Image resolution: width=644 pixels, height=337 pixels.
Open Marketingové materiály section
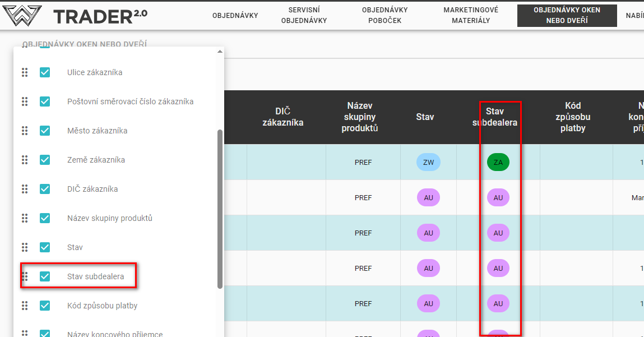point(470,16)
